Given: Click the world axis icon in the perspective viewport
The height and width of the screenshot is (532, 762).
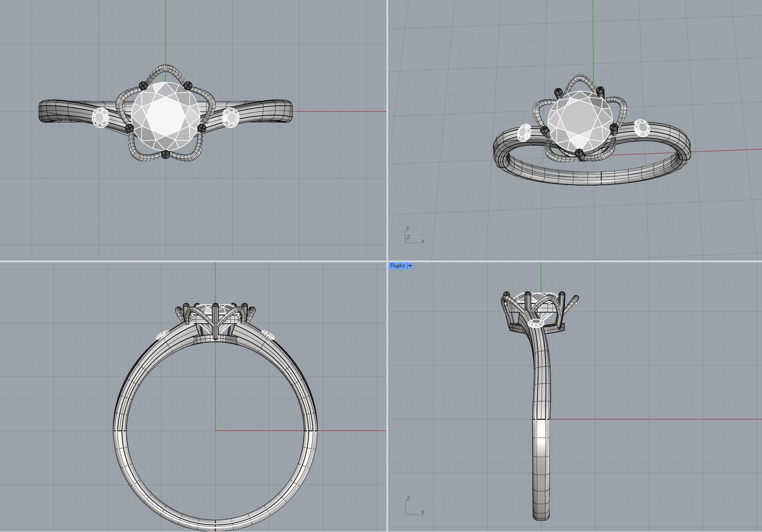Looking at the screenshot, I should pos(414,235).
